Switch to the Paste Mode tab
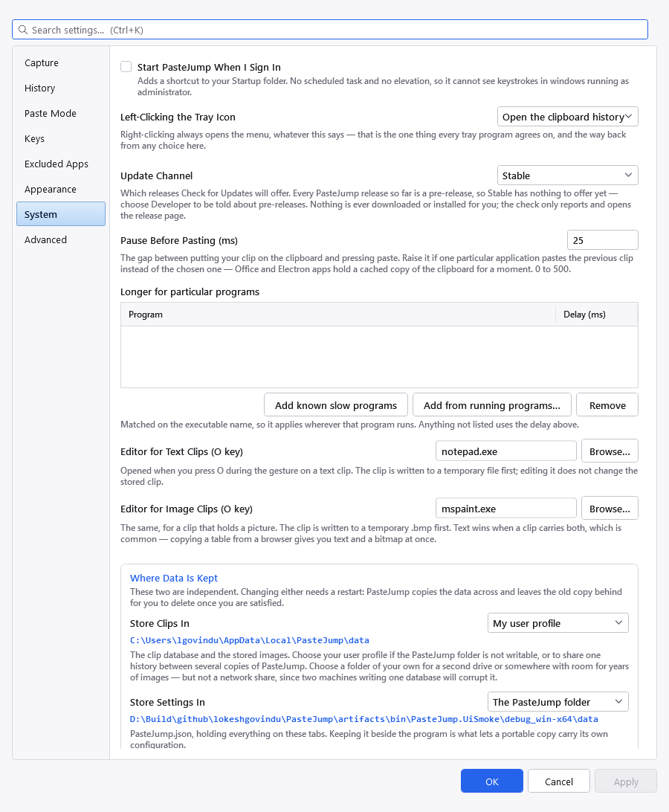The width and height of the screenshot is (669, 812). click(61, 114)
